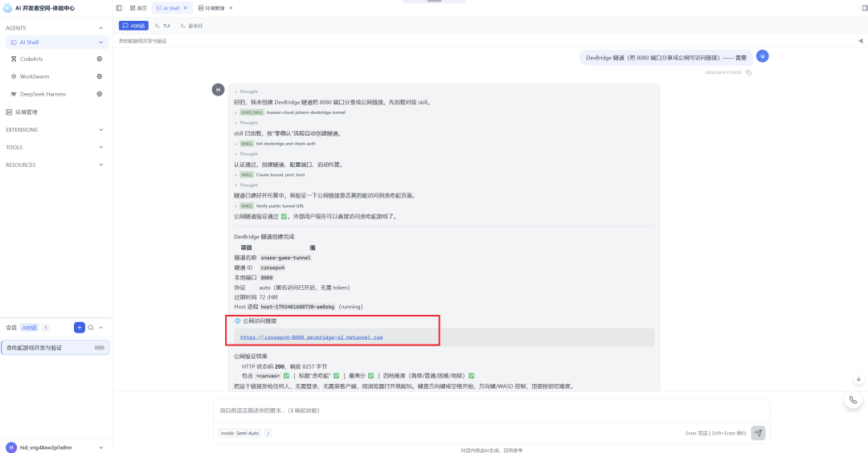Viewport: 868px width, 453px height.
Task: Expand the SHELL Create tunnel, port, host step
Action: [x=269, y=175]
